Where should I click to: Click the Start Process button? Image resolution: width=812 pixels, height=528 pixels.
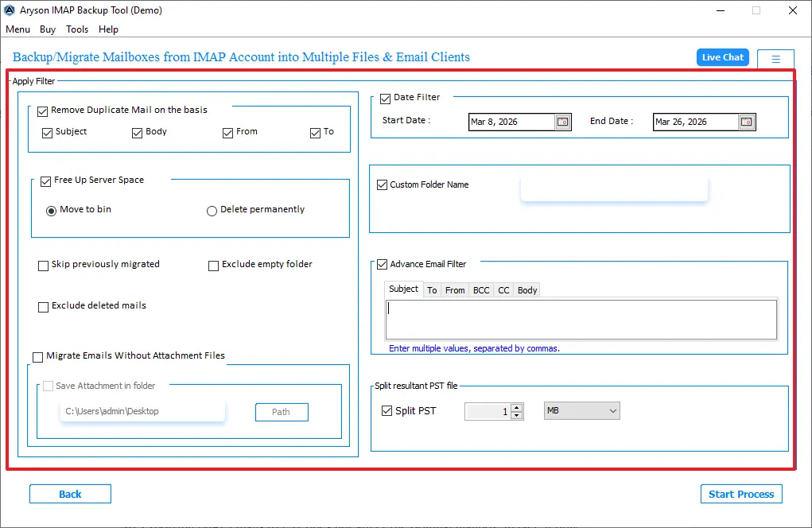(x=741, y=494)
